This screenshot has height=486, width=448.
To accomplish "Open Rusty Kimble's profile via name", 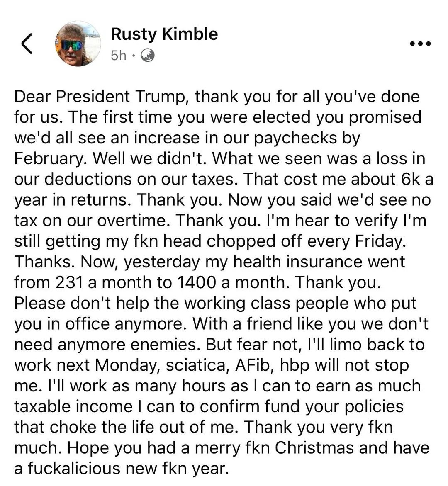I will coord(164,34).
